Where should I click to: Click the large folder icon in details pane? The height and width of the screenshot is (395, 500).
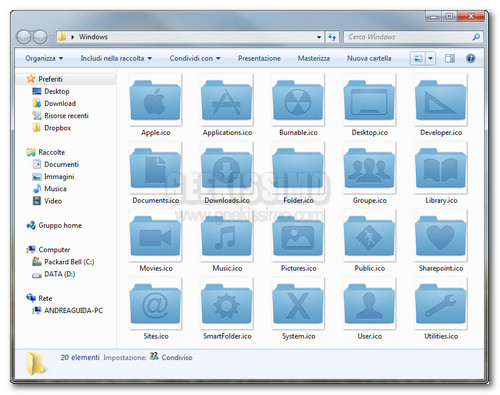click(x=36, y=363)
